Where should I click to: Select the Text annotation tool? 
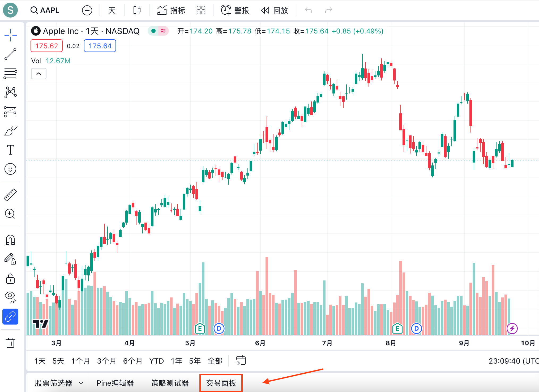coord(10,150)
